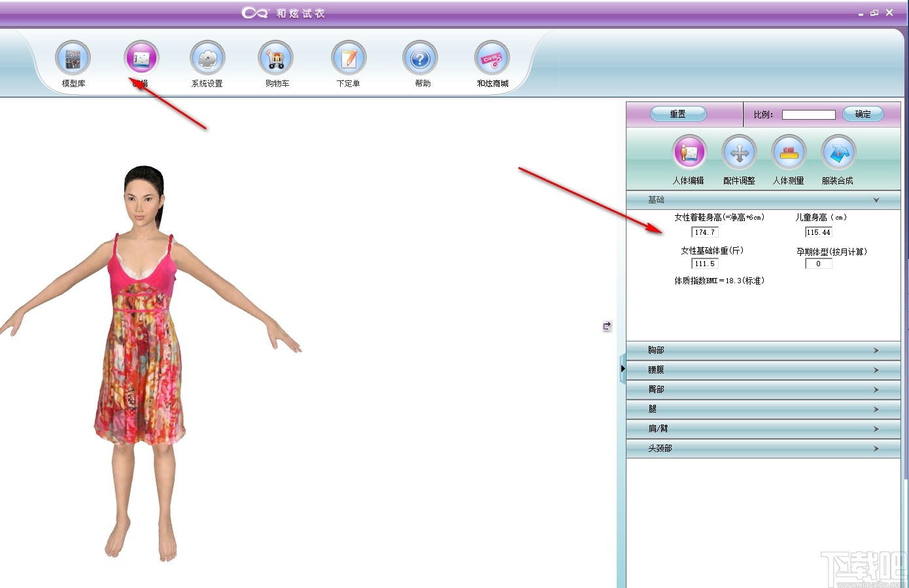Click the 重置 reset button
The height and width of the screenshot is (588, 909).
678,114
